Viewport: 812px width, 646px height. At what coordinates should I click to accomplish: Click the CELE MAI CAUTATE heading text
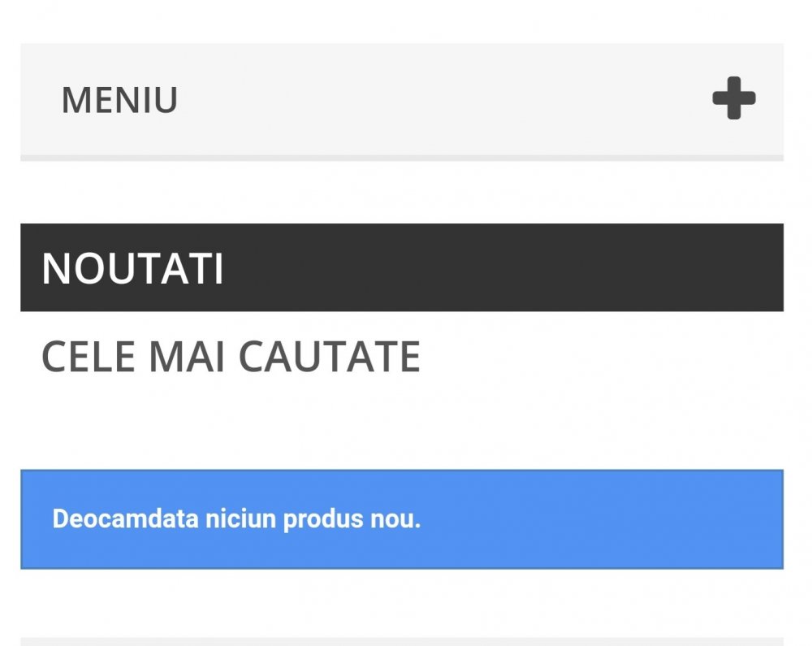231,357
